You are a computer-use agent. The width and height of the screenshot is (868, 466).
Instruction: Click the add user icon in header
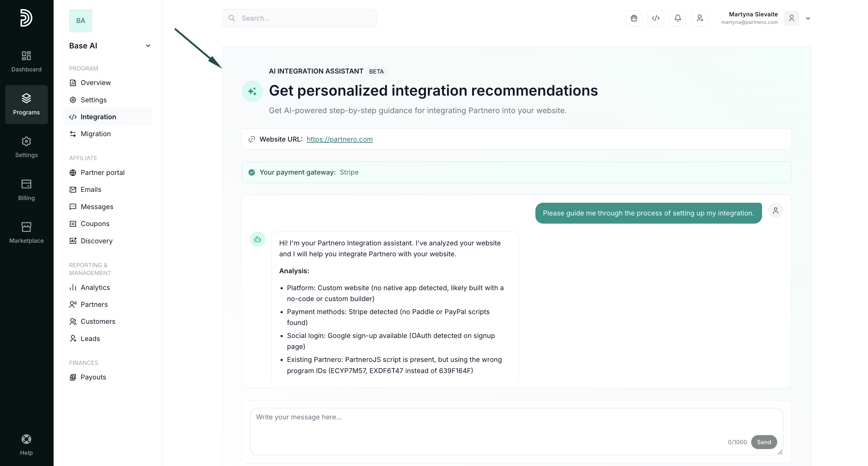(x=699, y=18)
